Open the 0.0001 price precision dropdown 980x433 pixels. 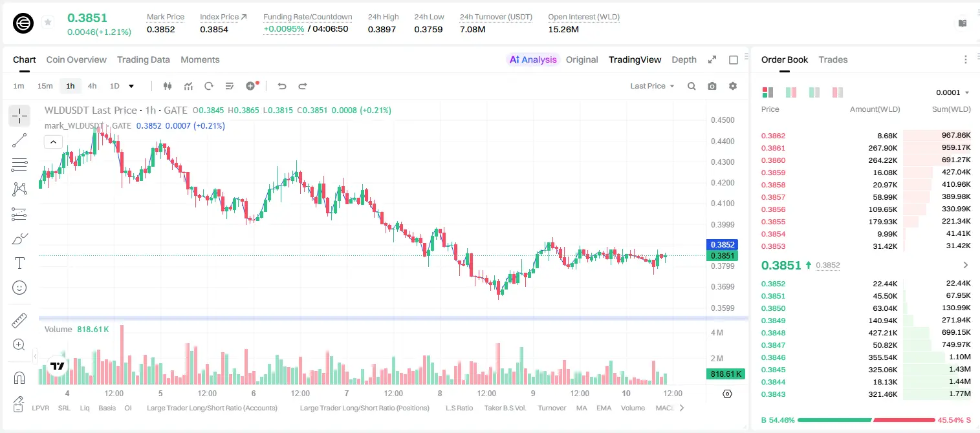click(952, 92)
